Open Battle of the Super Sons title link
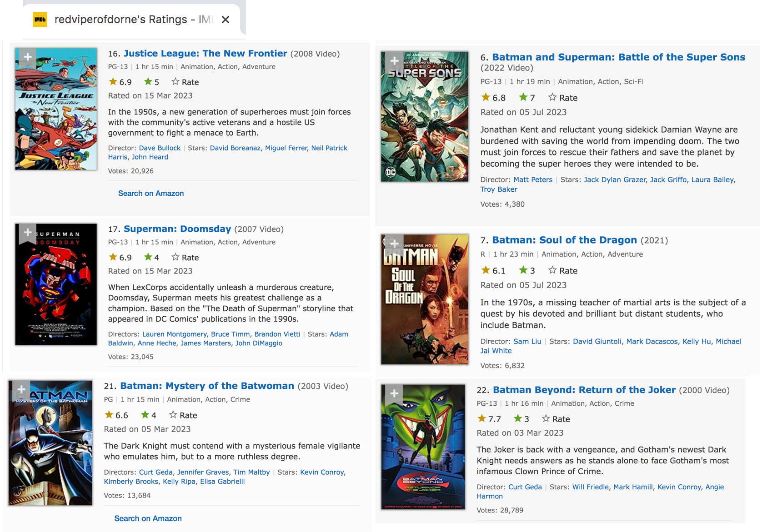Viewport: 762px width, 532px height. click(x=618, y=57)
